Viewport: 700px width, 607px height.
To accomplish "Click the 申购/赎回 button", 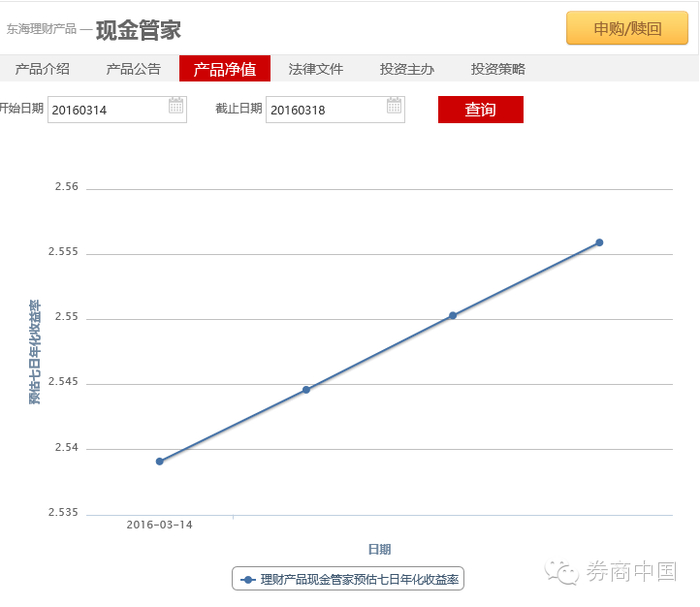I will coord(627,29).
